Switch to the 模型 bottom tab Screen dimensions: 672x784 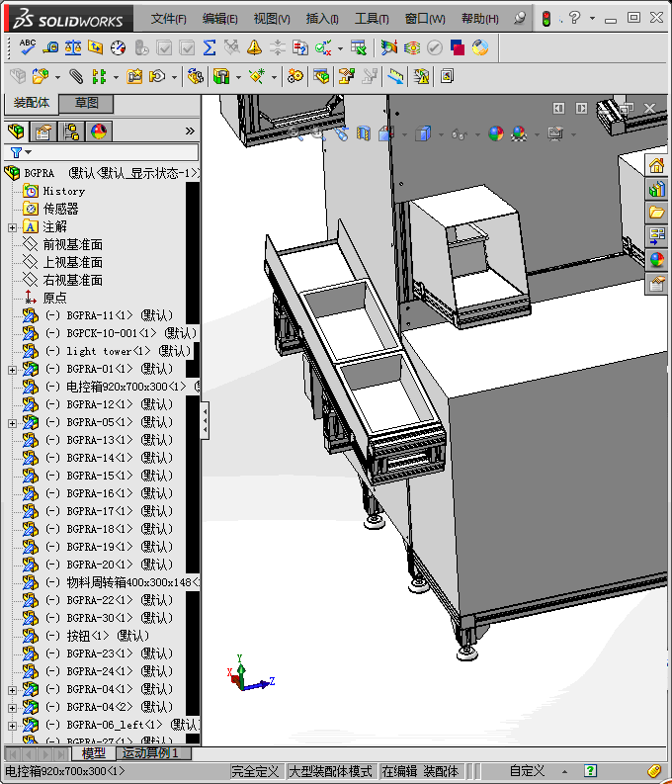click(94, 753)
